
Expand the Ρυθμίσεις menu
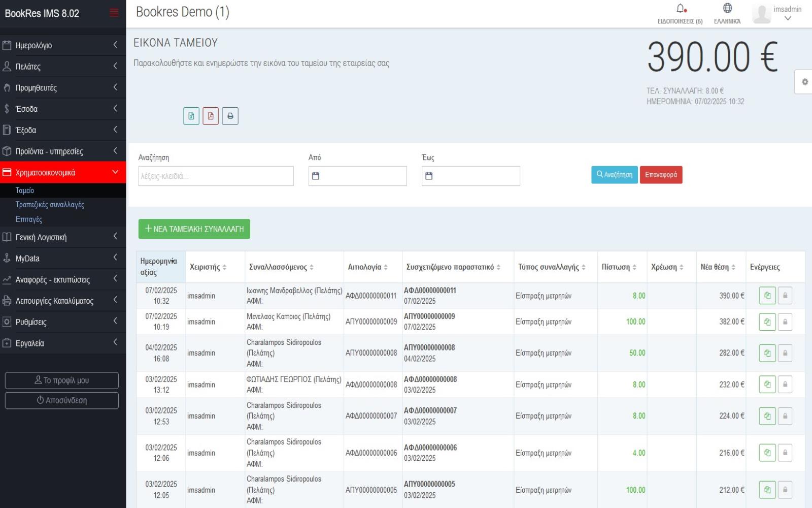click(63, 322)
